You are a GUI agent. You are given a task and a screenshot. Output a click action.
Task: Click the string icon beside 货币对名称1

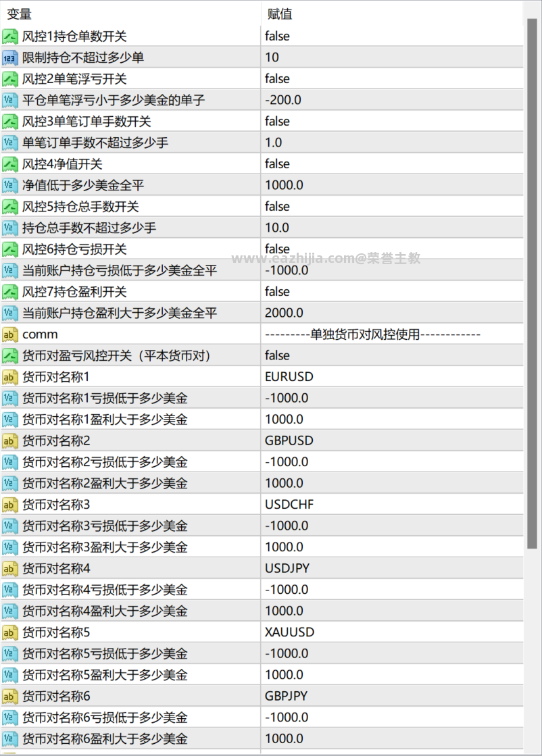pyautogui.click(x=9, y=377)
